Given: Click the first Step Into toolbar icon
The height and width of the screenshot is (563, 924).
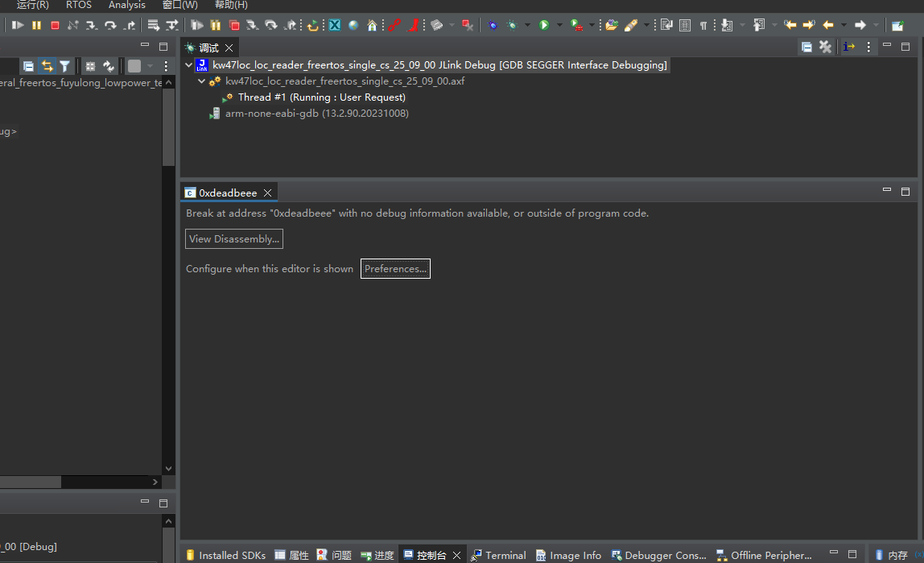Looking at the screenshot, I should (91, 25).
